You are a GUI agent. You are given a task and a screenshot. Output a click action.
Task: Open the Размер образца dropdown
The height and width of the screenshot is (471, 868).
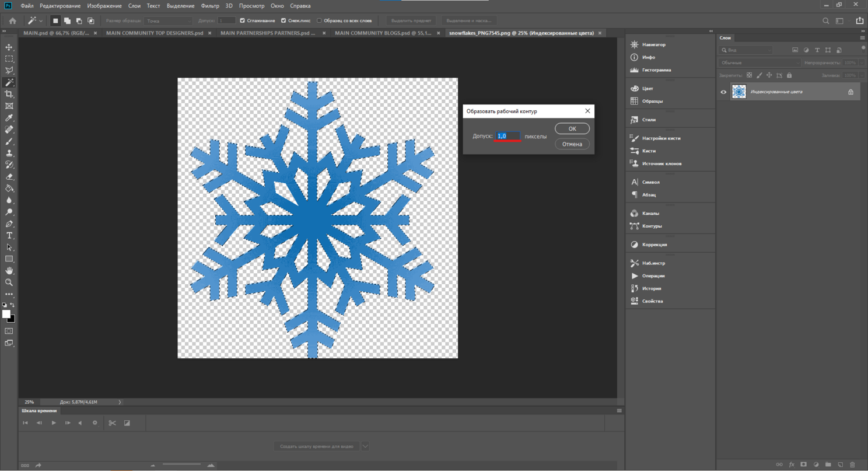(x=169, y=20)
